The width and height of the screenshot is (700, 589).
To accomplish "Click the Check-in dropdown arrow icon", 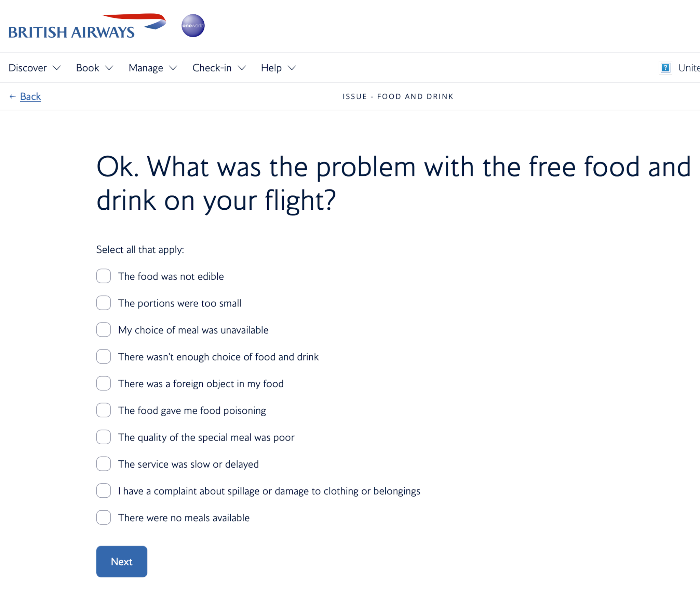I will coord(243,68).
